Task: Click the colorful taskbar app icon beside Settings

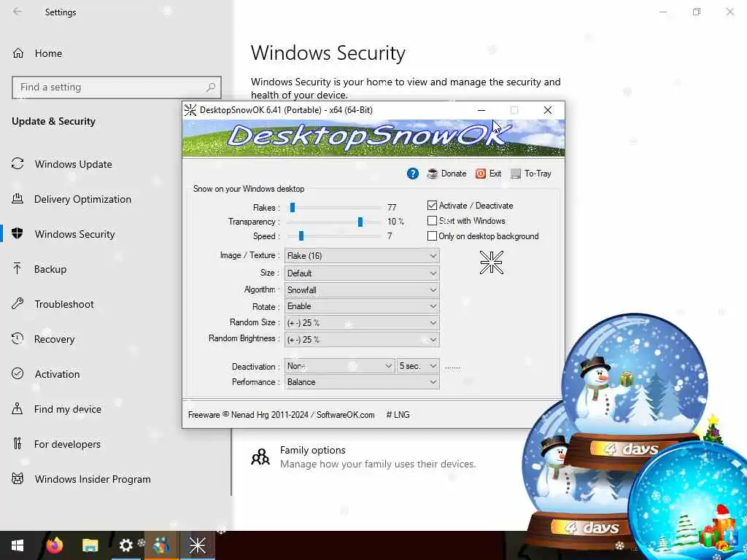Action: (161, 545)
